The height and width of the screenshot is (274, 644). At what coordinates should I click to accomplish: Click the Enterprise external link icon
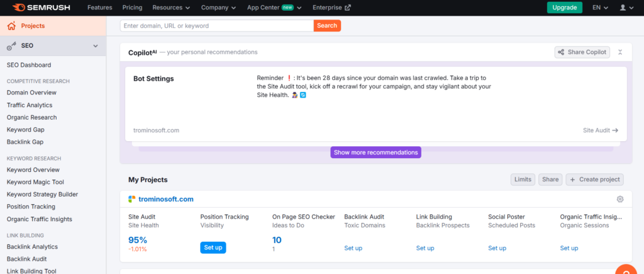[348, 8]
